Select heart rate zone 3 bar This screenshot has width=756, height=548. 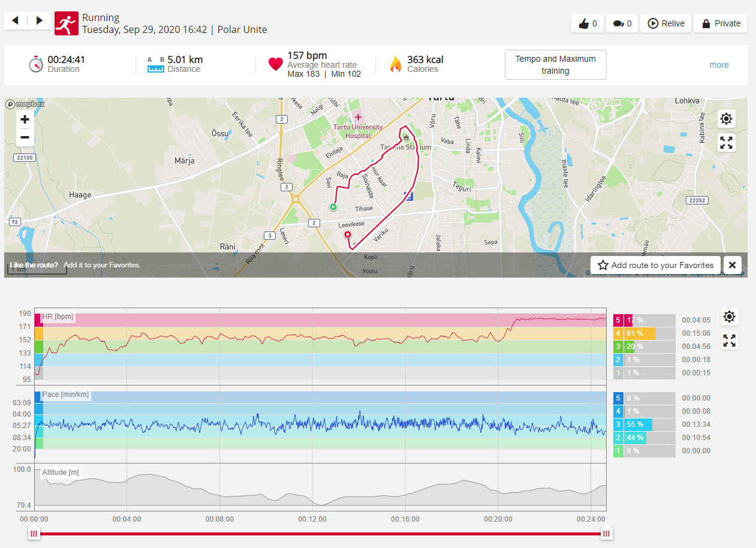(x=644, y=347)
